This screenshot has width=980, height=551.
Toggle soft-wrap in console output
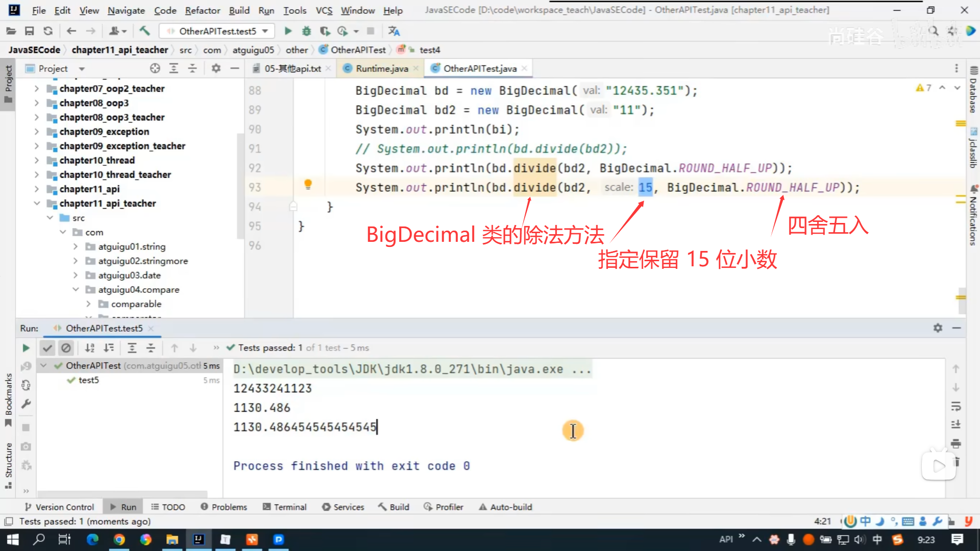tap(956, 406)
